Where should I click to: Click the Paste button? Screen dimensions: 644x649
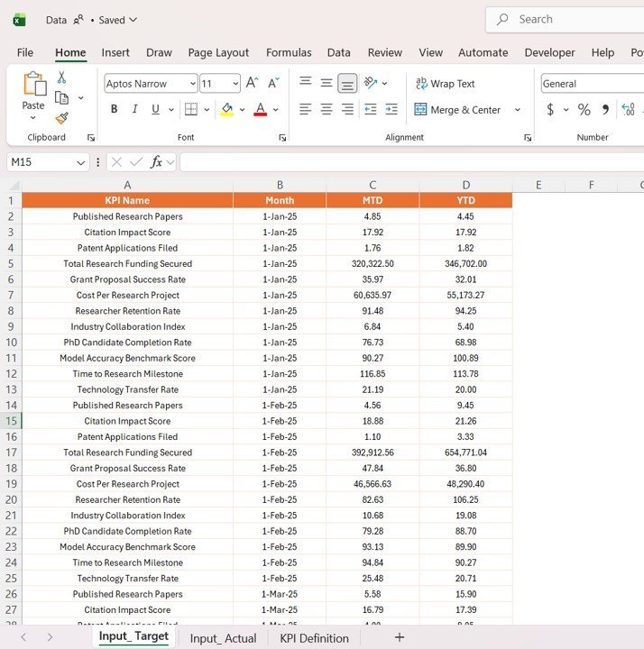click(33, 93)
